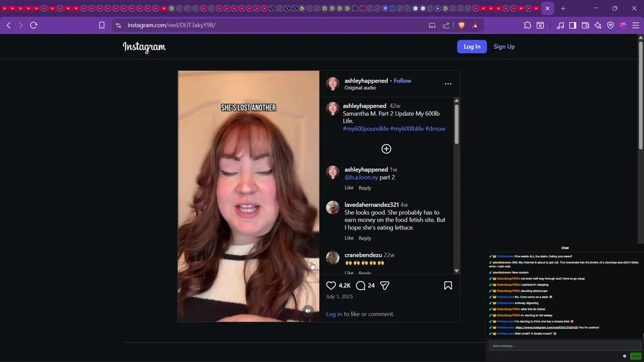Go back with the browser back arrow

9,25
